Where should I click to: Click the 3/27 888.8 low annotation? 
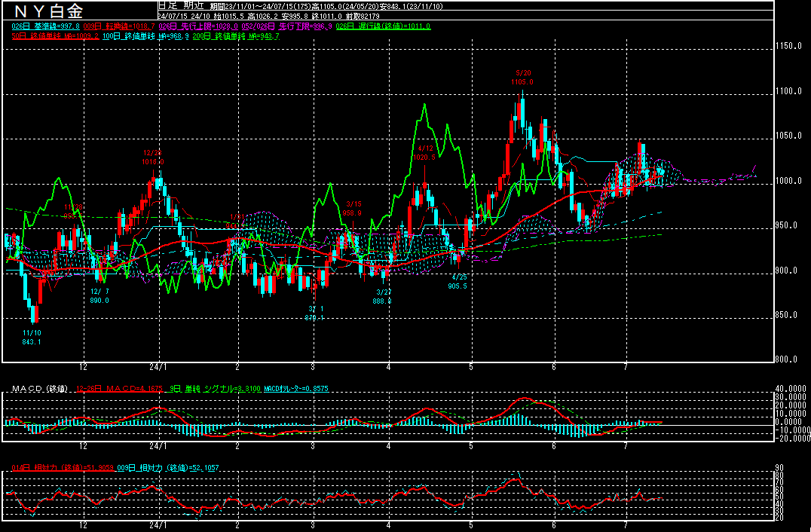[x=382, y=297]
